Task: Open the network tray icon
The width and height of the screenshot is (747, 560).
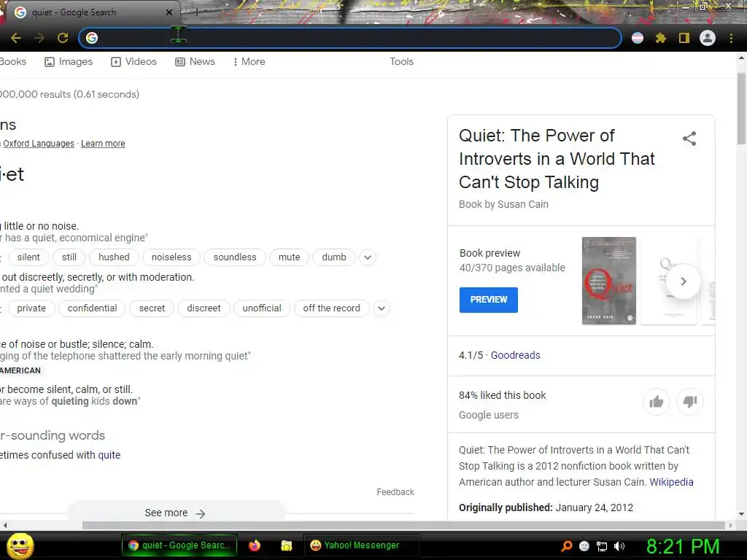Action: pyautogui.click(x=602, y=546)
